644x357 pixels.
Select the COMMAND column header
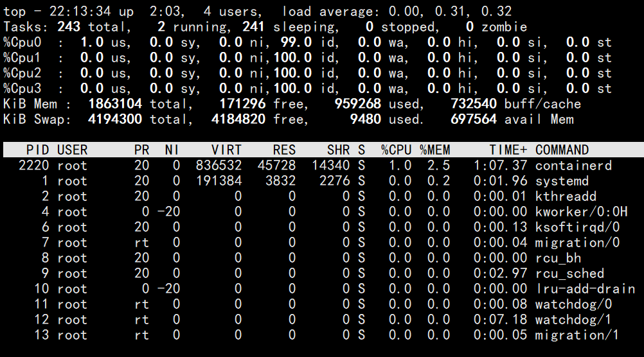[562, 150]
